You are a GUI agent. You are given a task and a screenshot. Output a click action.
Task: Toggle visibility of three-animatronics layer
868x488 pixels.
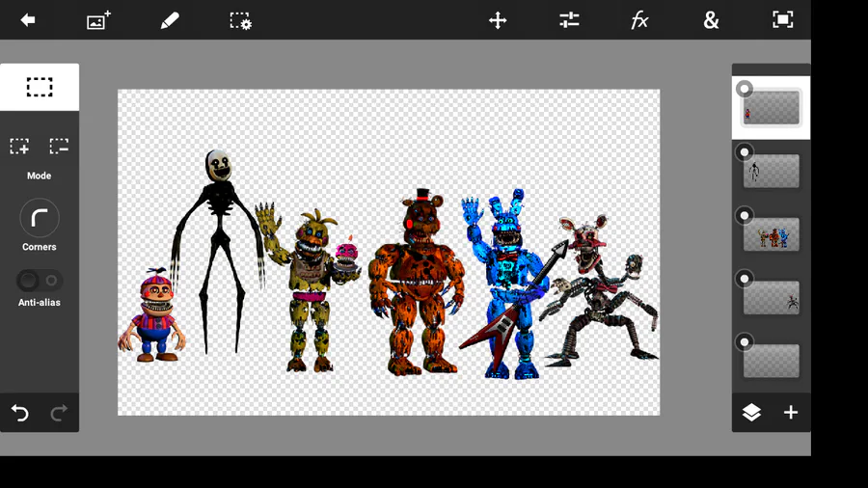tap(745, 215)
